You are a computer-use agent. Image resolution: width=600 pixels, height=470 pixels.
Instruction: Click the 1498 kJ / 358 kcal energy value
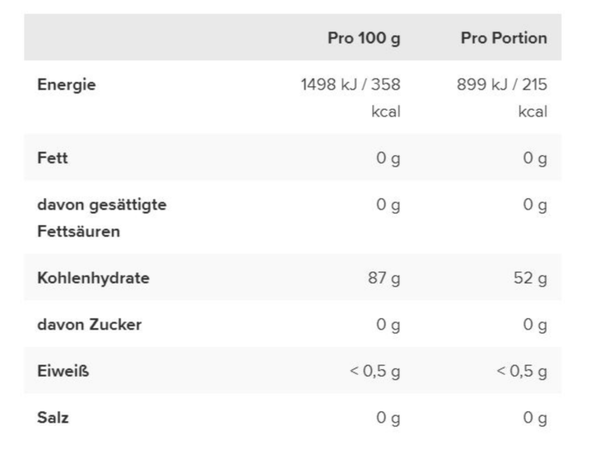tap(351, 97)
